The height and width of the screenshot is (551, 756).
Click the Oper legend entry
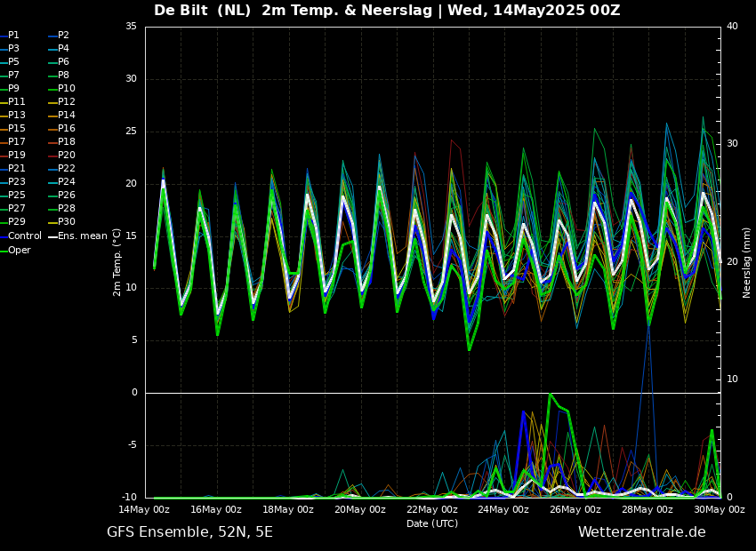point(20,250)
